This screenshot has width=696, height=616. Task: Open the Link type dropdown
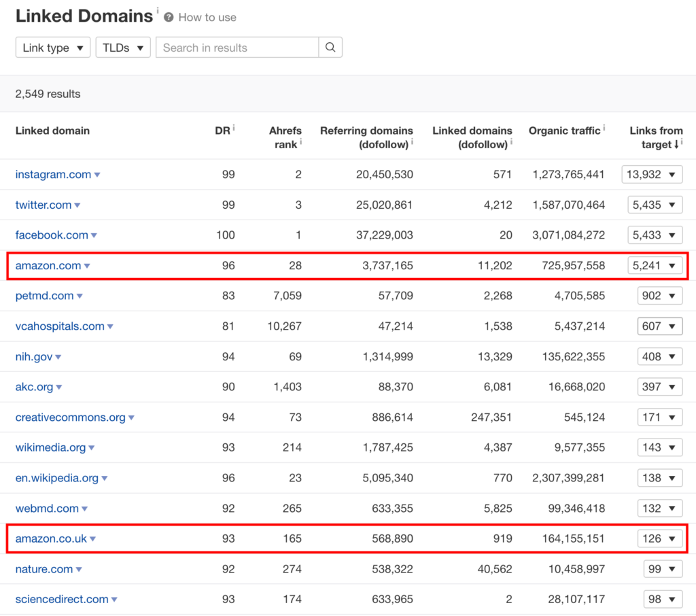(x=53, y=48)
